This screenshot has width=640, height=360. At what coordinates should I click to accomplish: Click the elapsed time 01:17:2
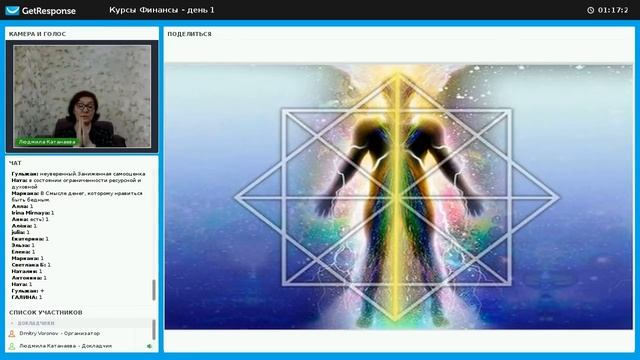click(613, 10)
